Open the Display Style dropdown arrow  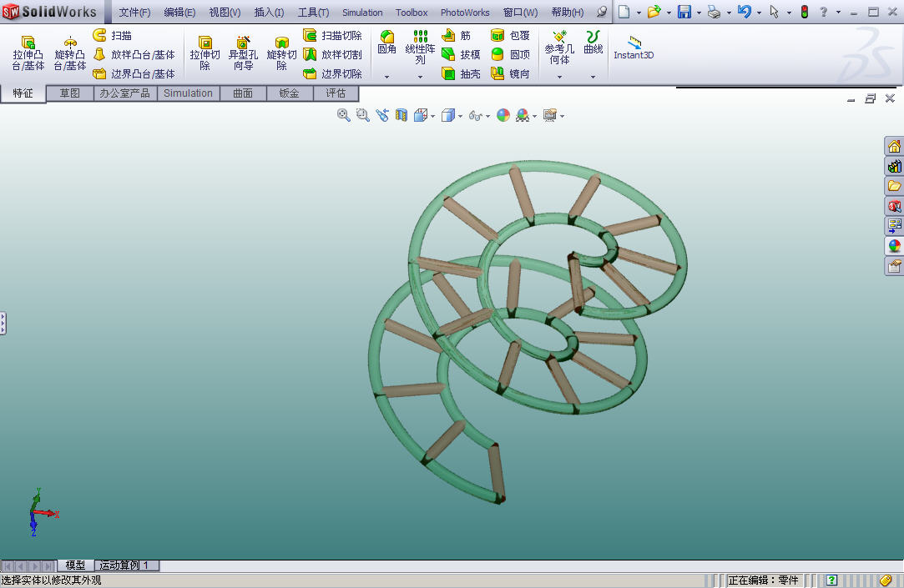tap(460, 116)
